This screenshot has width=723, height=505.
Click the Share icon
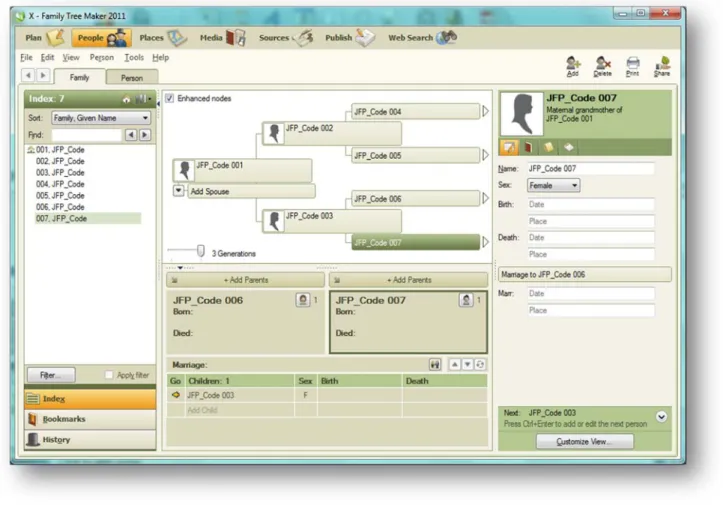point(662,66)
